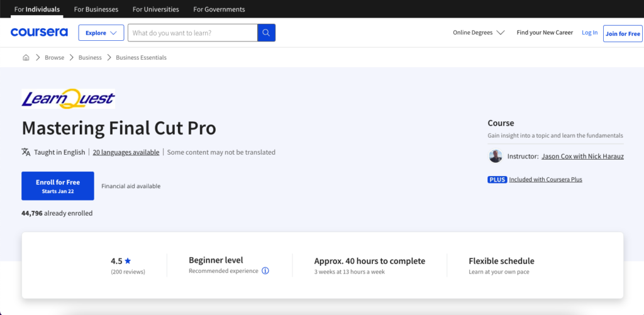Expand the Online Degrees menu
The image size is (644, 315).
[479, 33]
